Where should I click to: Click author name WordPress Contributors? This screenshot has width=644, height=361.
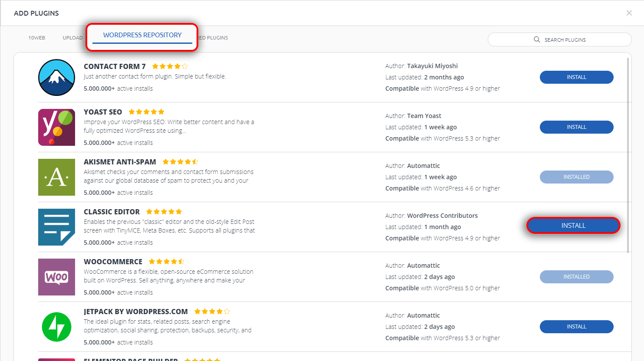tap(442, 216)
